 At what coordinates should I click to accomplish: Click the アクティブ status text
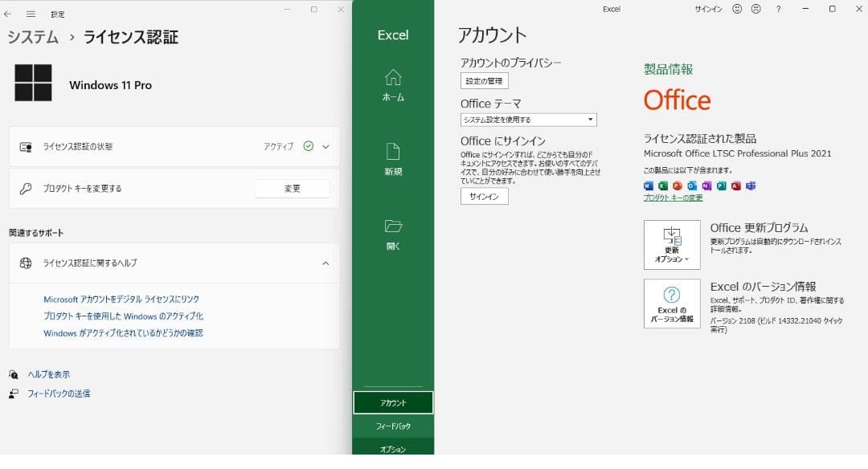click(x=278, y=146)
